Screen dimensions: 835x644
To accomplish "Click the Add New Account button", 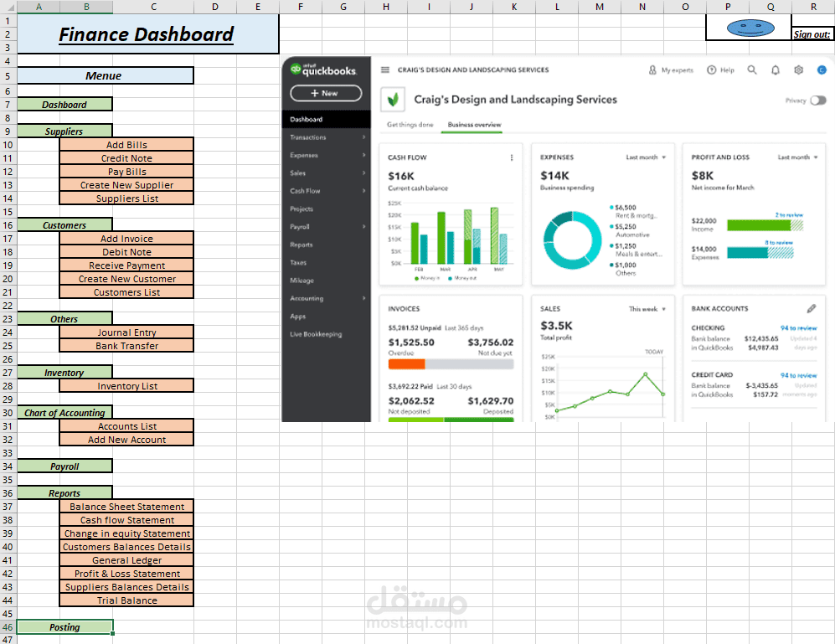I will 126,440.
